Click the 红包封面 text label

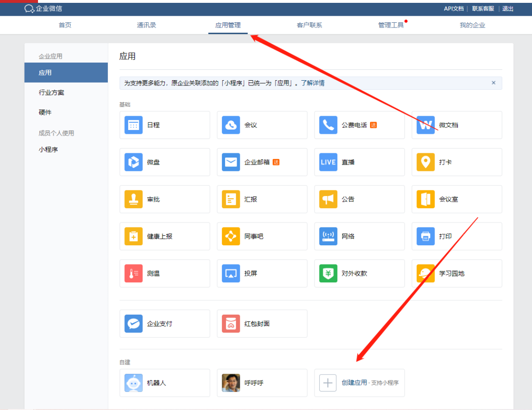(257, 324)
